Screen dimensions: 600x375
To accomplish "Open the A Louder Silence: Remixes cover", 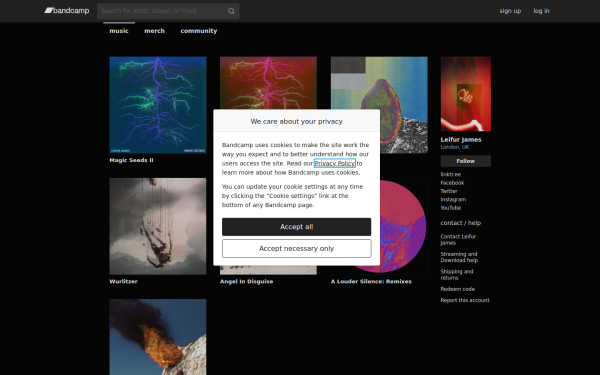I will (x=403, y=226).
